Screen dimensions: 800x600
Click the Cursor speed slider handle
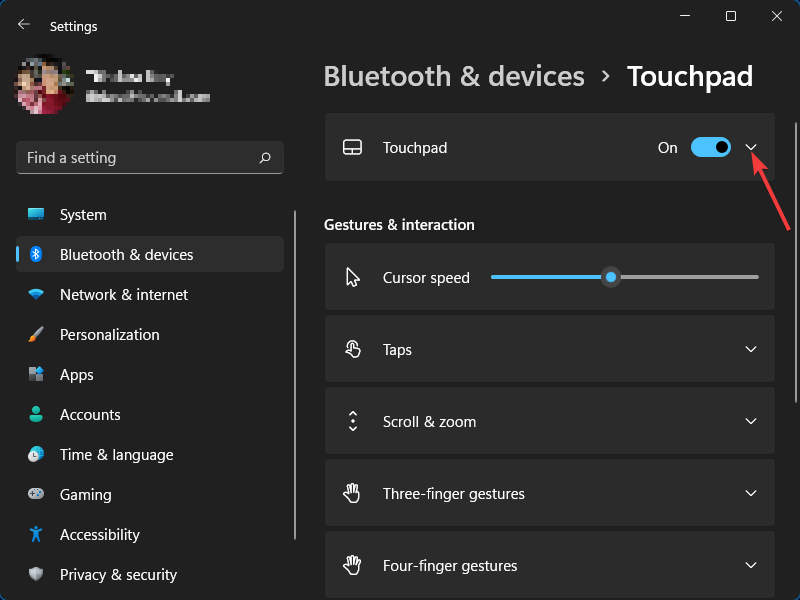(x=611, y=277)
